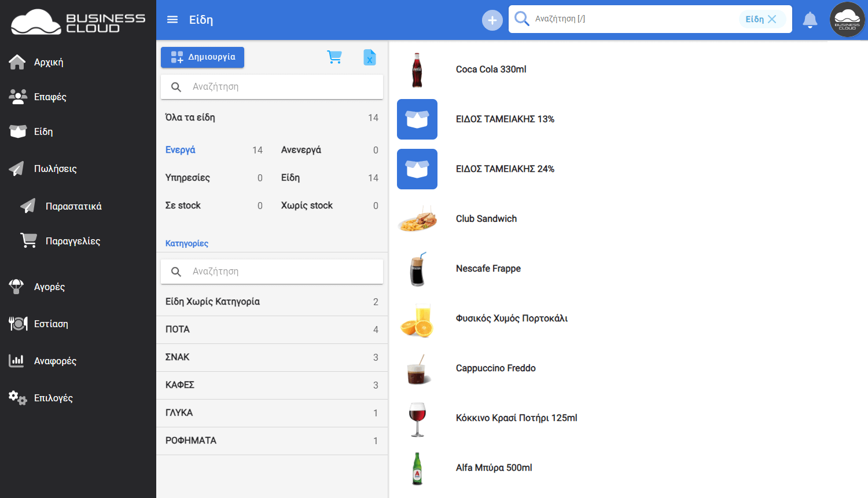Click the magnifier icon in top search
The width and height of the screenshot is (868, 498).
[x=522, y=19]
